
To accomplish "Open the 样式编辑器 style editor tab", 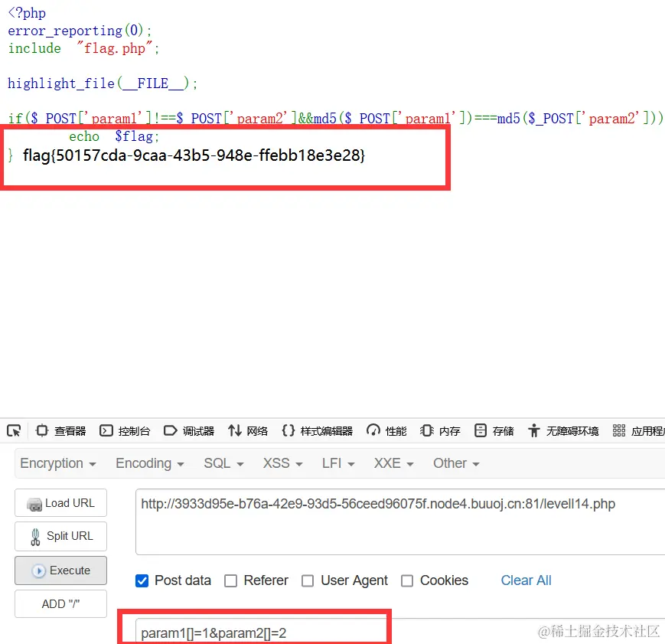I will [x=317, y=431].
